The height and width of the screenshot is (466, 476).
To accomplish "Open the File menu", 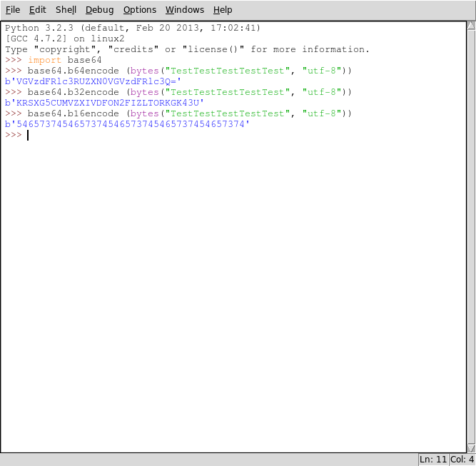I will [13, 10].
